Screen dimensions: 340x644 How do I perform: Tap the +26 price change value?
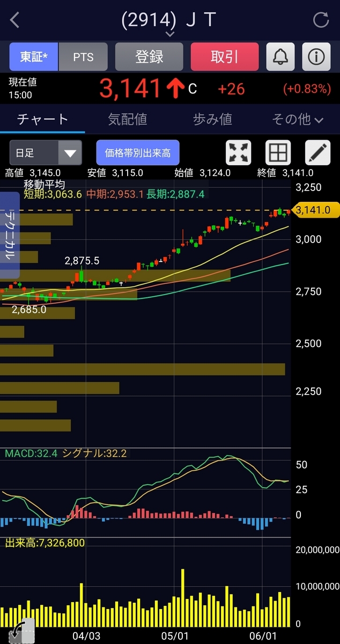(x=231, y=89)
